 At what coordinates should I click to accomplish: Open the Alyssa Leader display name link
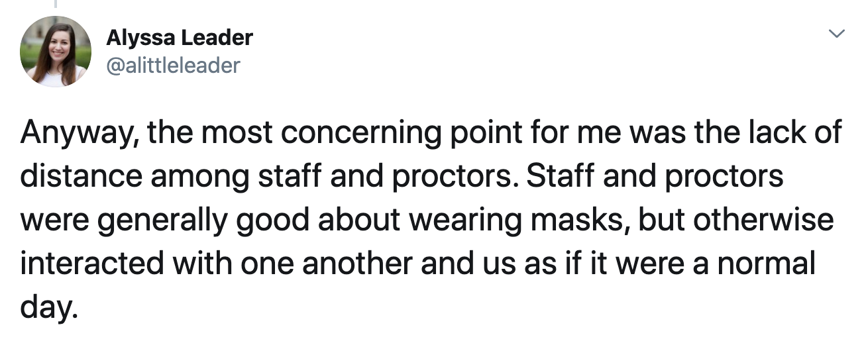[x=179, y=38]
